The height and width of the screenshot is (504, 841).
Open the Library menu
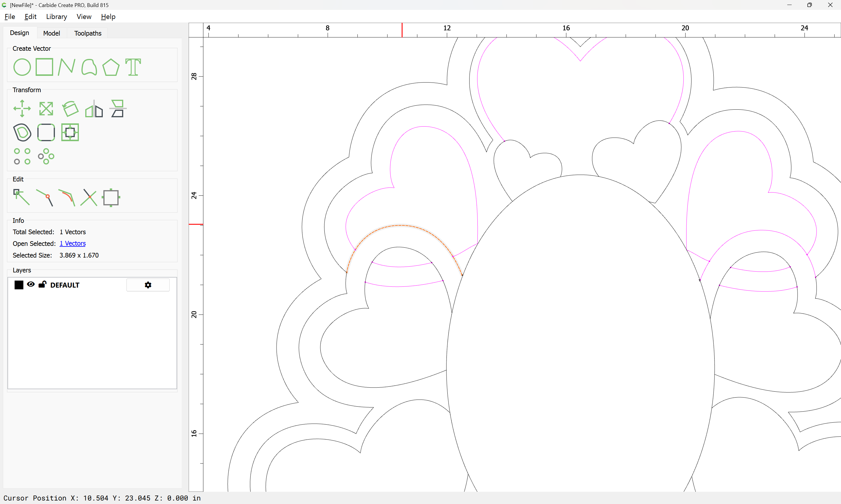click(x=56, y=17)
